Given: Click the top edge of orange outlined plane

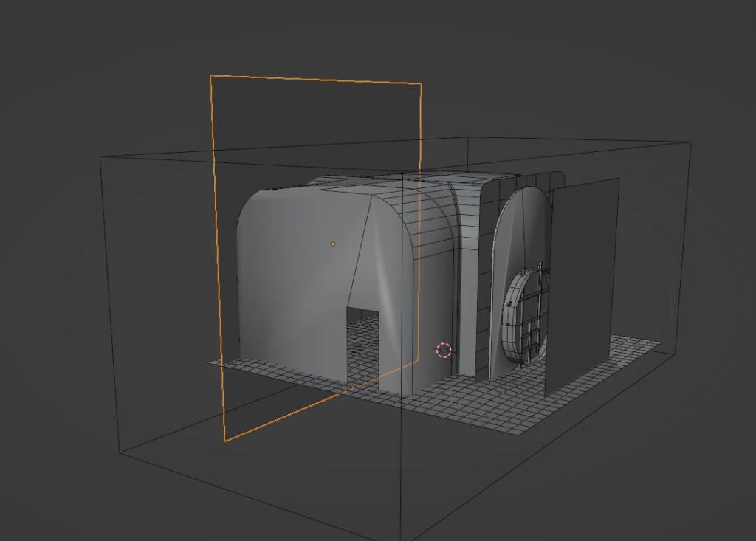Looking at the screenshot, I should coord(317,79).
